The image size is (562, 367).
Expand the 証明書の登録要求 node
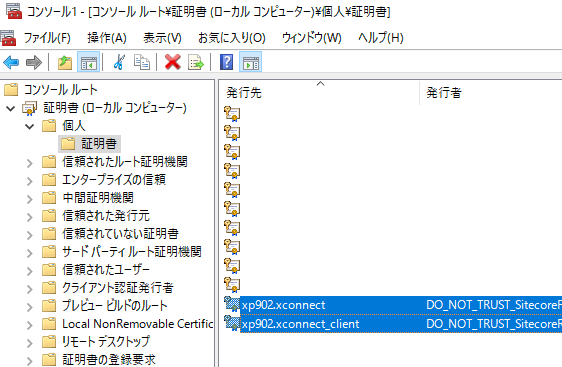pyautogui.click(x=30, y=361)
